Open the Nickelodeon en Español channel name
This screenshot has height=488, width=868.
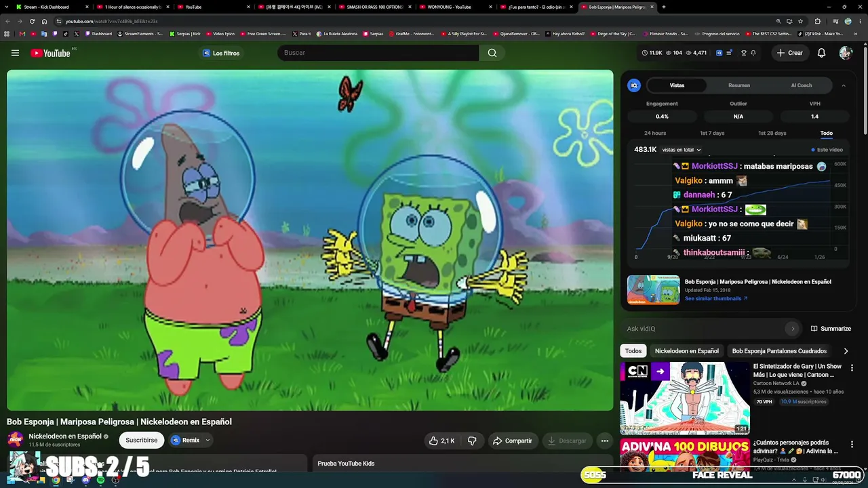65,436
